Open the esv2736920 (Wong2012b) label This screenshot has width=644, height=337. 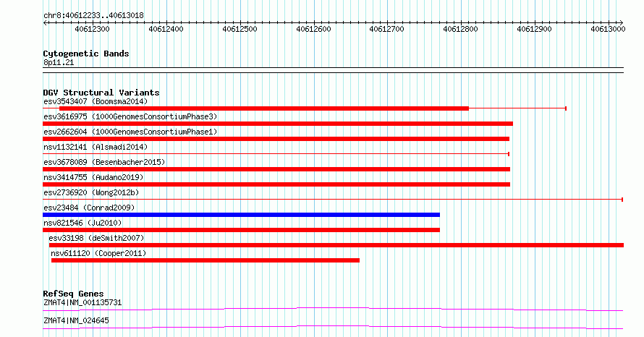coord(91,192)
